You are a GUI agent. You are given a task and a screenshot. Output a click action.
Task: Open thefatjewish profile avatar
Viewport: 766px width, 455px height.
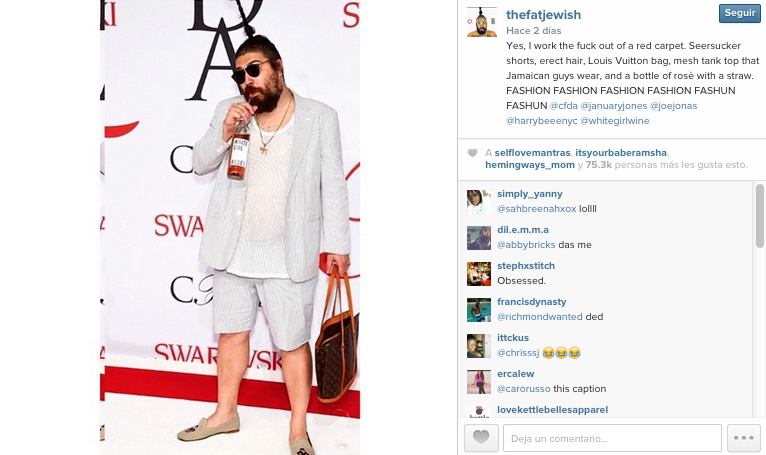[482, 22]
